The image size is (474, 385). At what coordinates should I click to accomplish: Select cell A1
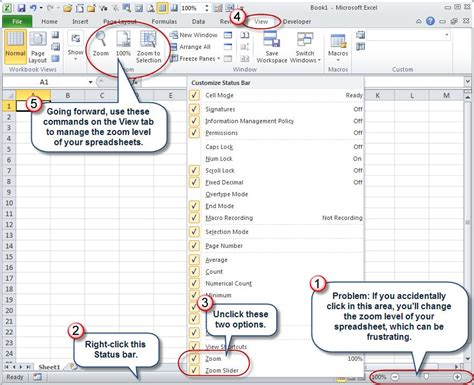coord(33,106)
